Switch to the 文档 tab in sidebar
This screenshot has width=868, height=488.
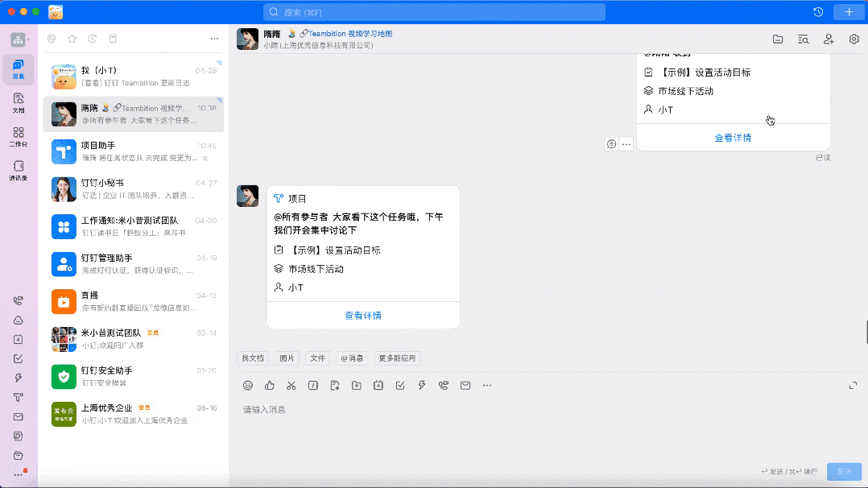19,102
